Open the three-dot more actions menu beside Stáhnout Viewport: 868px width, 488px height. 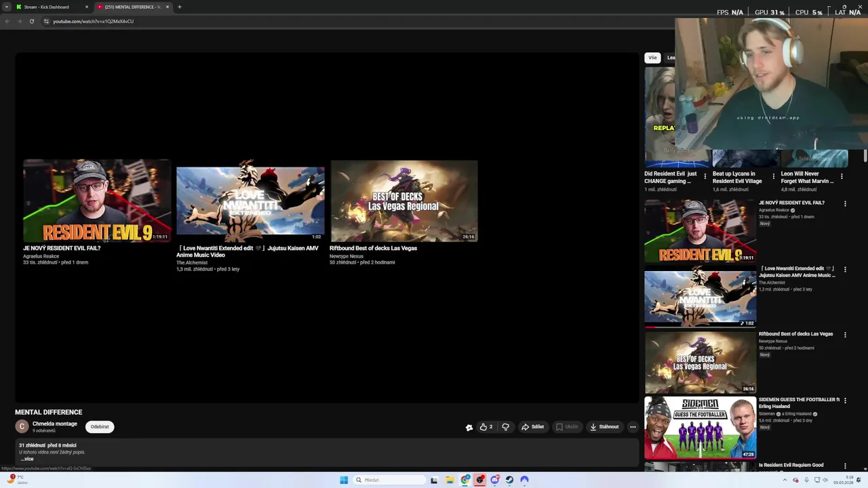click(633, 427)
